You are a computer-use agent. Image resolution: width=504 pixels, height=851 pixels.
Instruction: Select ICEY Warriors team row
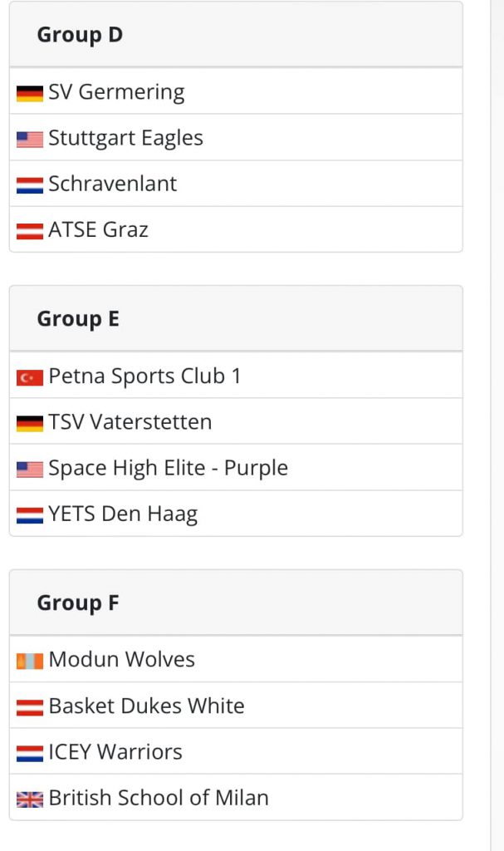click(x=236, y=751)
